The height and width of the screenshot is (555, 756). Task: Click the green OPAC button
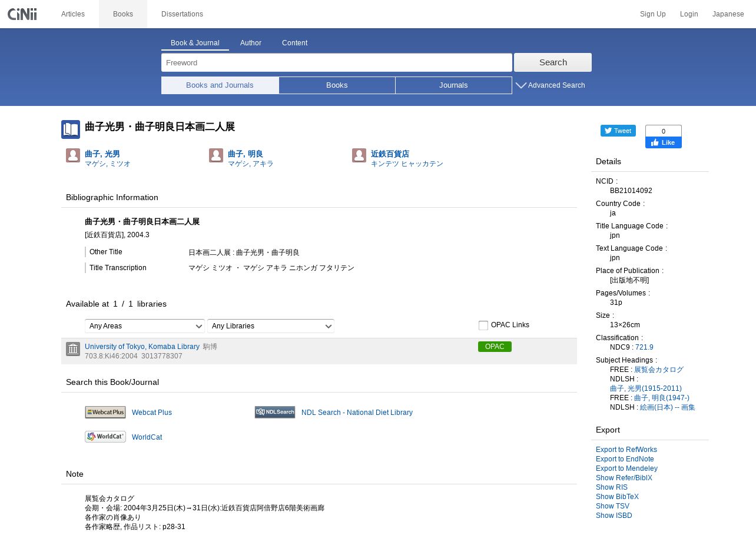coord(495,347)
